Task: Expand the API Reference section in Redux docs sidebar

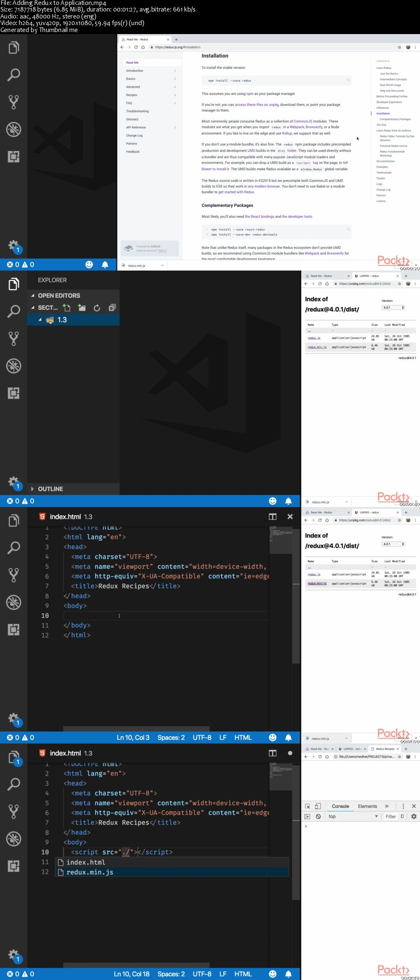Action: click(175, 127)
